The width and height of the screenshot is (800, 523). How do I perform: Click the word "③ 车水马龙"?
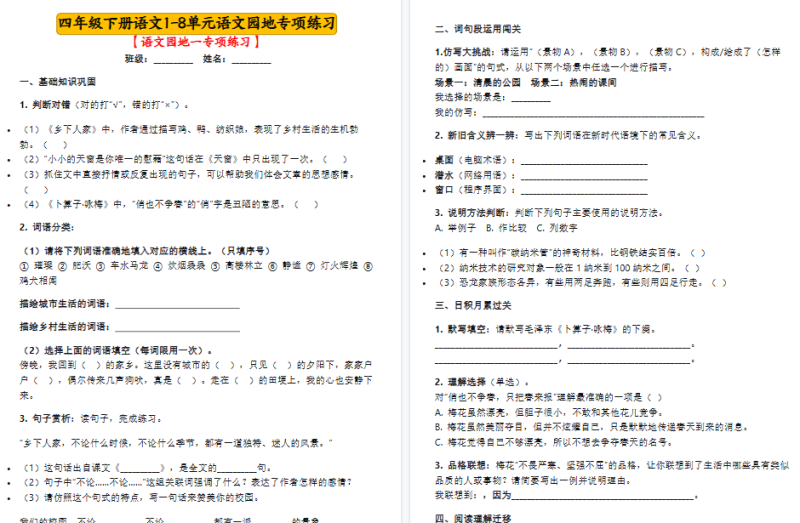point(122,266)
